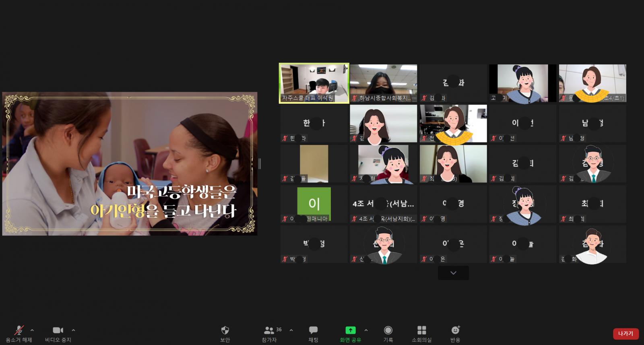The width and height of the screenshot is (644, 345).
Task: Click the shared screen baby doll video
Action: point(130,164)
